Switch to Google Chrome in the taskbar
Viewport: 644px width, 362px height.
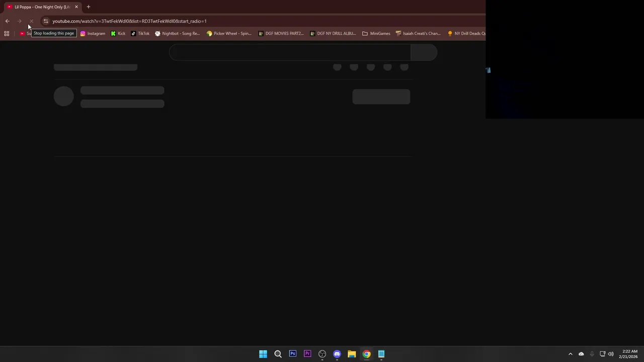click(x=366, y=354)
